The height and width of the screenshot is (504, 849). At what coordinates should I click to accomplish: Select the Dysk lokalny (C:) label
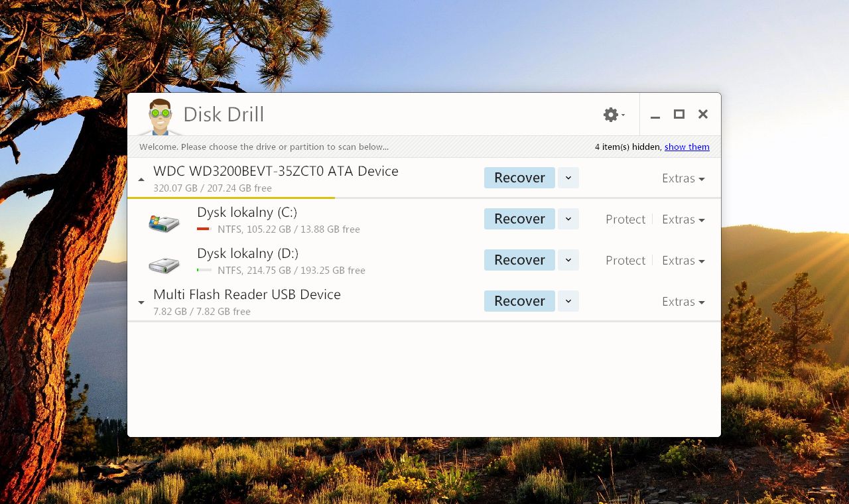(247, 212)
